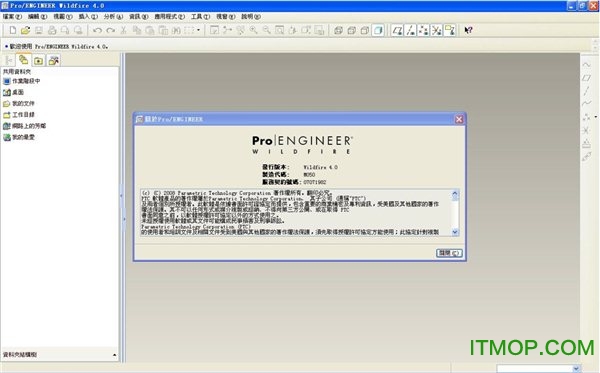Screen dimensions: 600x373
Task: Open 工作目錄 (Working Directory) folder
Action: (19, 115)
